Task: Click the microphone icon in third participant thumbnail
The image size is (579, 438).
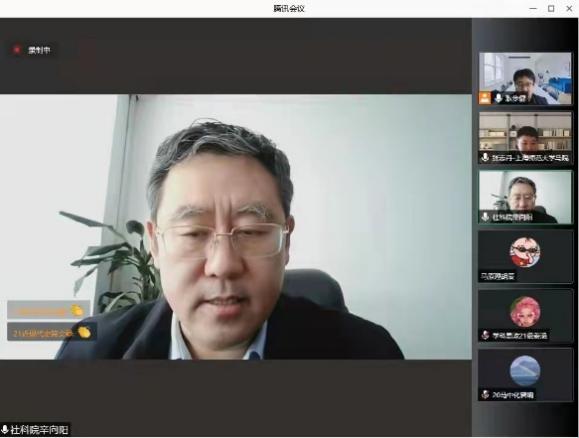Action: pyautogui.click(x=485, y=217)
